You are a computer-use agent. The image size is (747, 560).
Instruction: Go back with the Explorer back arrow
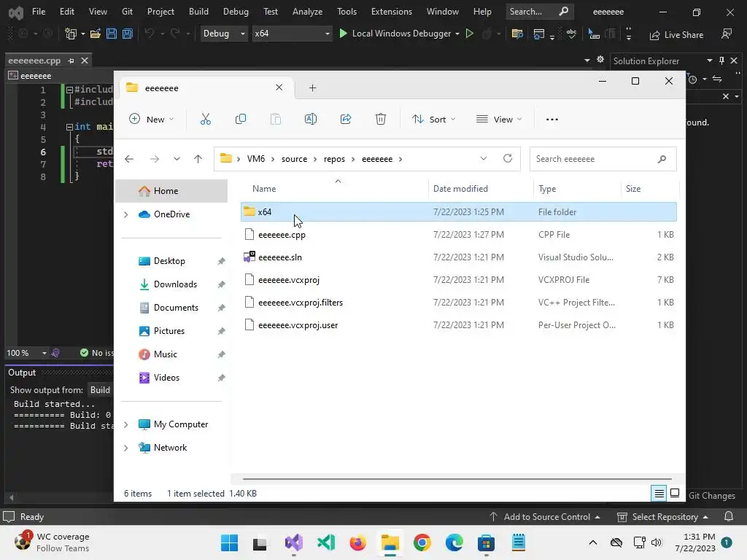pos(129,159)
